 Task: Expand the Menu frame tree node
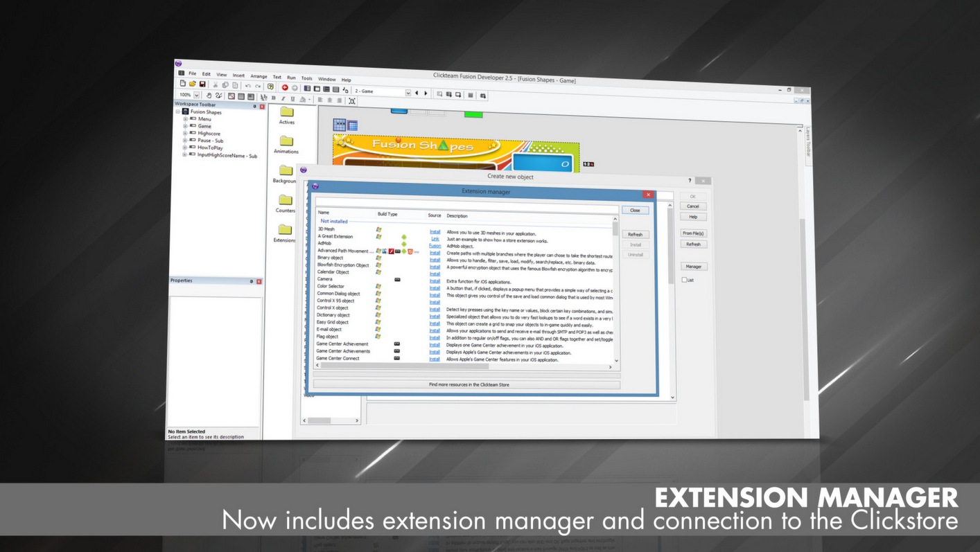pyautogui.click(x=185, y=118)
